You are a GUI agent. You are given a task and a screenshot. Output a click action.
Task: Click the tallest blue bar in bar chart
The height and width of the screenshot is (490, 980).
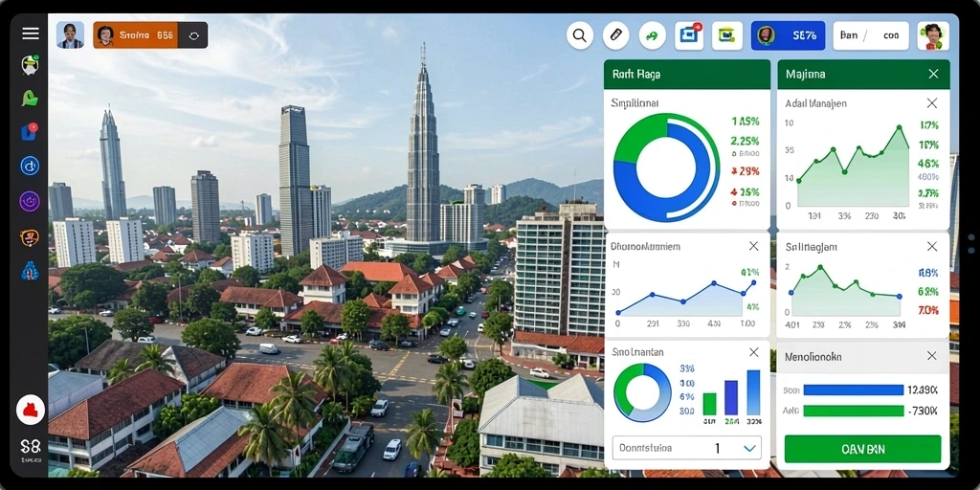[x=753, y=393]
